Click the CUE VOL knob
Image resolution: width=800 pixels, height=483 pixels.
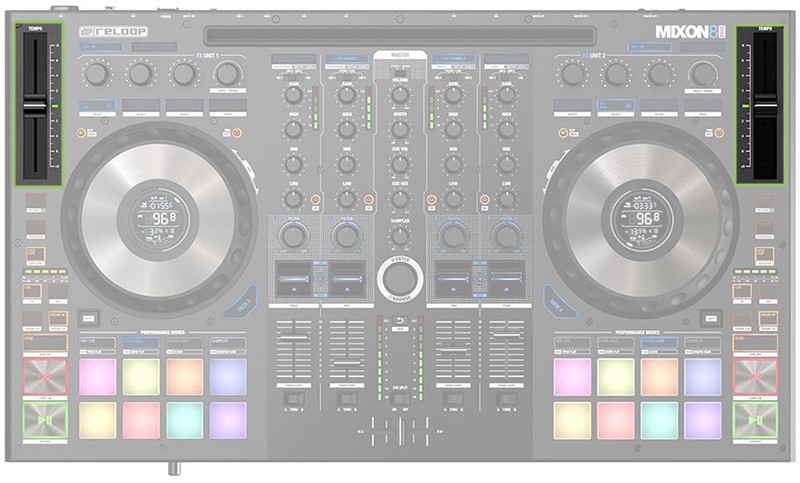pyautogui.click(x=400, y=164)
